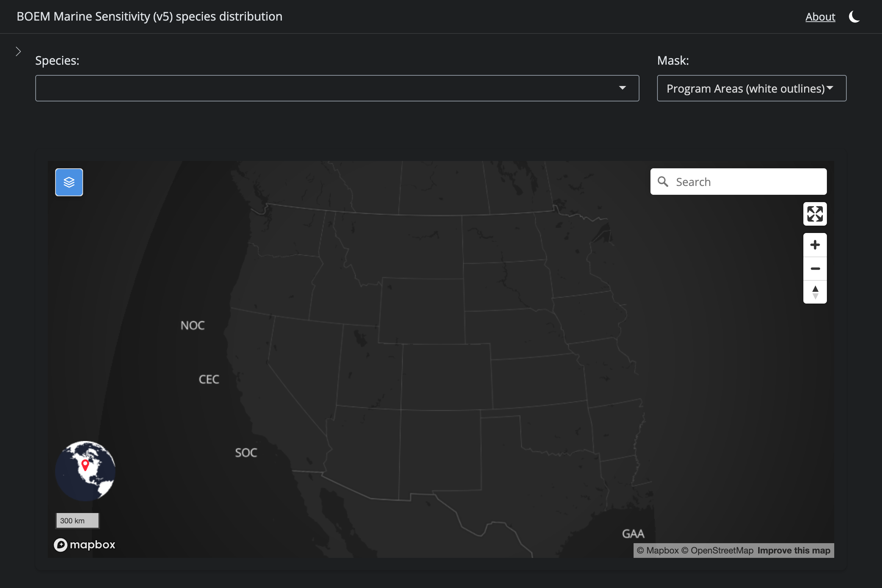Image resolution: width=882 pixels, height=588 pixels.
Task: Click the Mapbox logo
Action: 85,545
